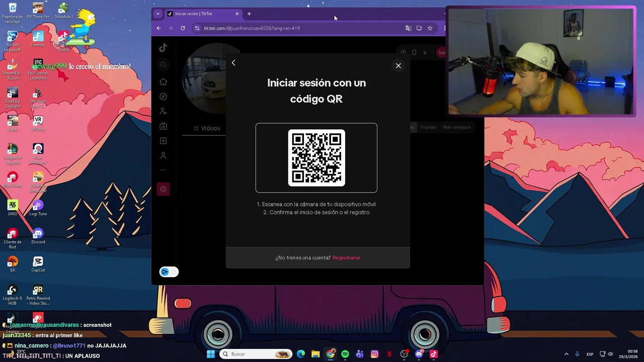644x362 pixels.
Task: Close the Iniciar sesión TikTok tab
Action: click(237, 14)
